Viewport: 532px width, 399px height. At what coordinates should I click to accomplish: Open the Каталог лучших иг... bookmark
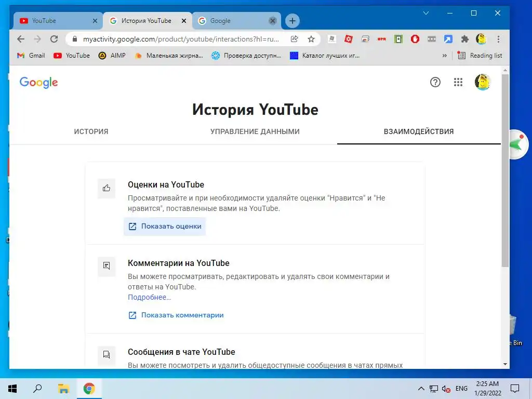click(x=325, y=56)
